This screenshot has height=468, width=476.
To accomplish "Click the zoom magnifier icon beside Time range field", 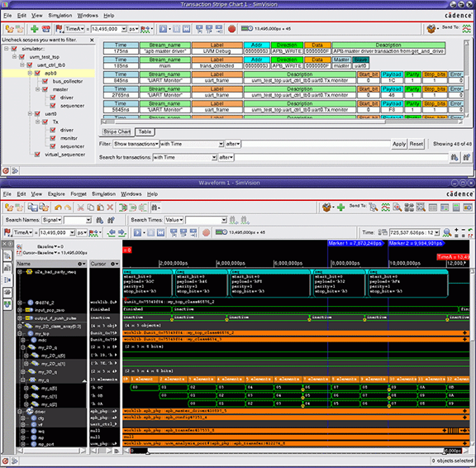I will point(447,232).
